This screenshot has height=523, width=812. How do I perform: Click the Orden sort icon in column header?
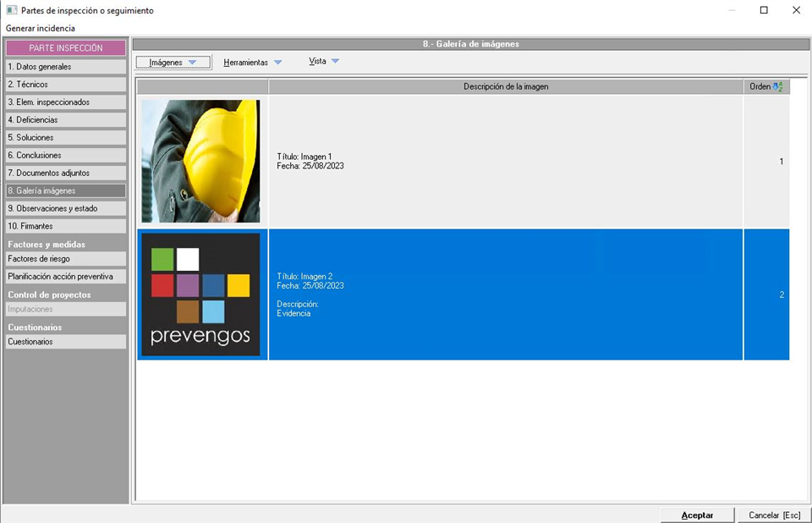point(778,87)
